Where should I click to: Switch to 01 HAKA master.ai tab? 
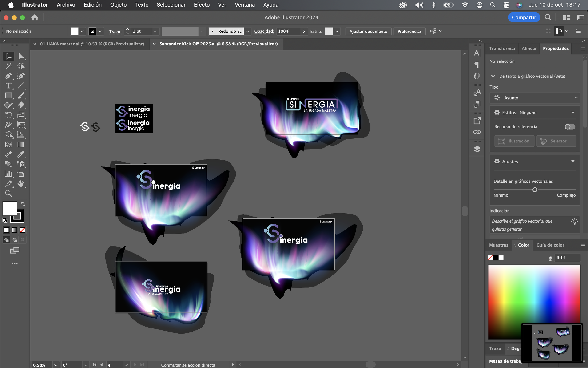(92, 44)
